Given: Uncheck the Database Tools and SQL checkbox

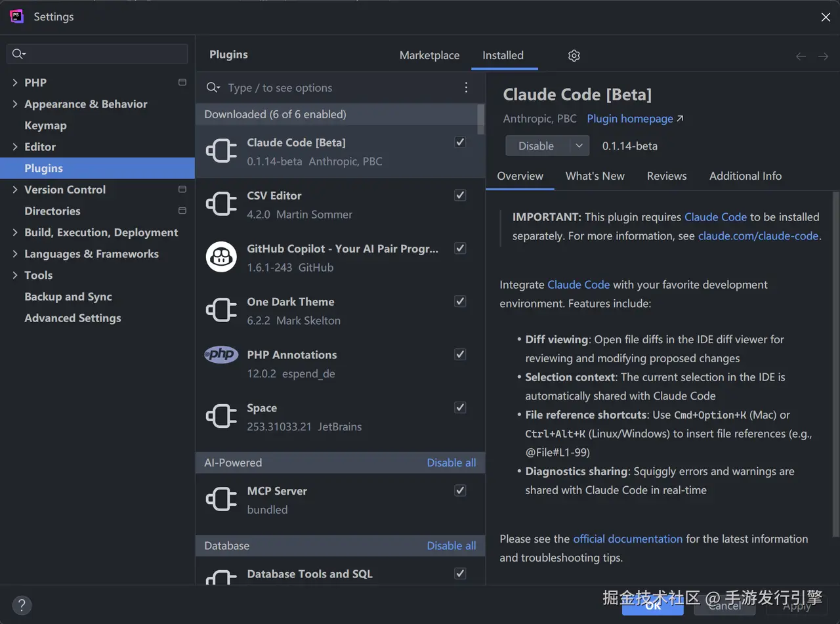Looking at the screenshot, I should [x=460, y=573].
